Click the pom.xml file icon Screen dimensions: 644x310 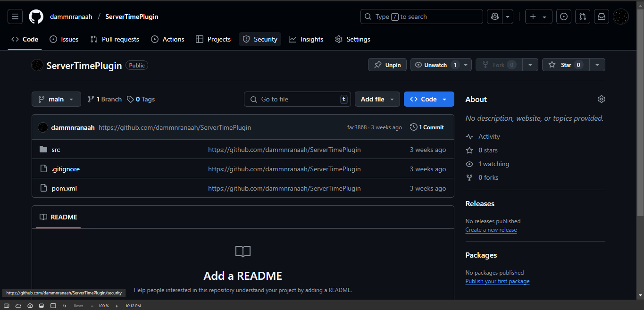click(x=43, y=188)
